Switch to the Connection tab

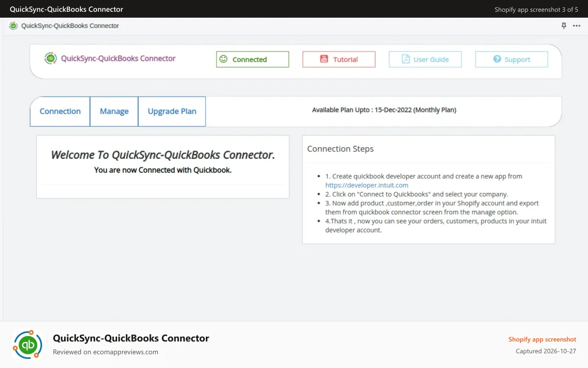pyautogui.click(x=60, y=111)
